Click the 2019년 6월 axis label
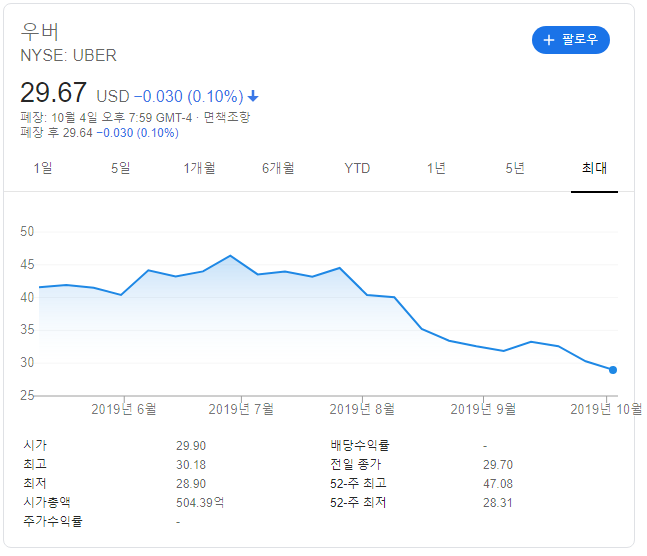This screenshot has width=647, height=556. pyautogui.click(x=124, y=409)
